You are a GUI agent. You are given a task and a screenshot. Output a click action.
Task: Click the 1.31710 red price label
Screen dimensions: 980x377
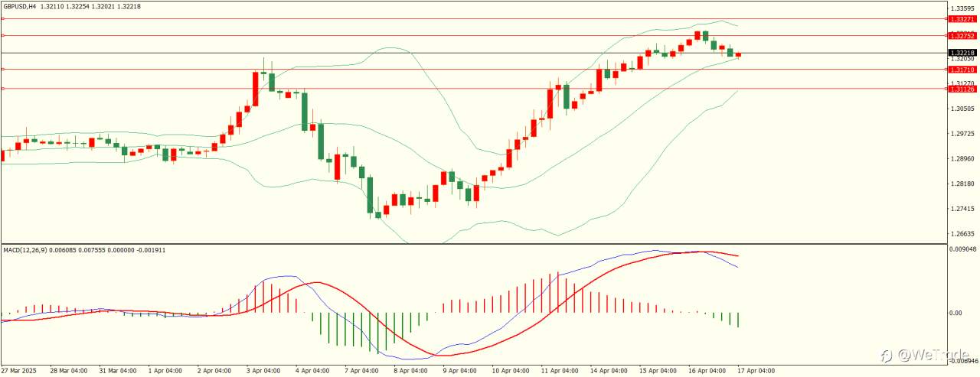pos(961,70)
